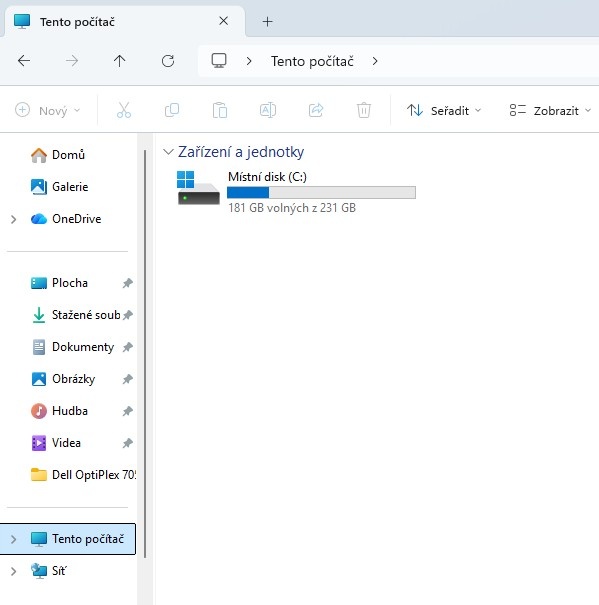
Task: Click the Delete trash can icon
Action: (364, 110)
